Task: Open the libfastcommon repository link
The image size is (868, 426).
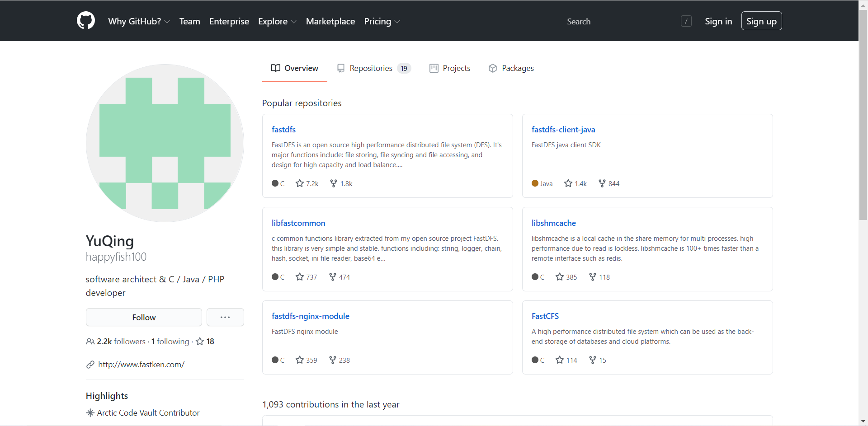Action: [x=298, y=223]
